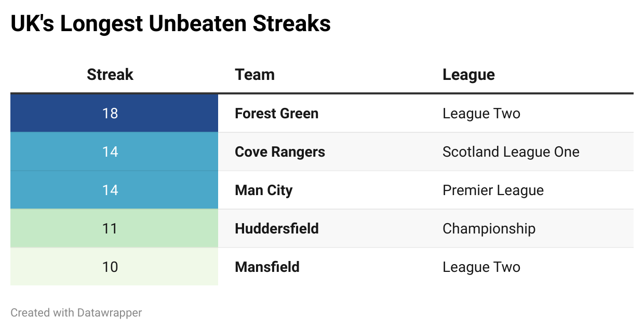Viewport: 644px width, 330px height.
Task: Select the light green 11 streak cell
Action: pos(114,228)
